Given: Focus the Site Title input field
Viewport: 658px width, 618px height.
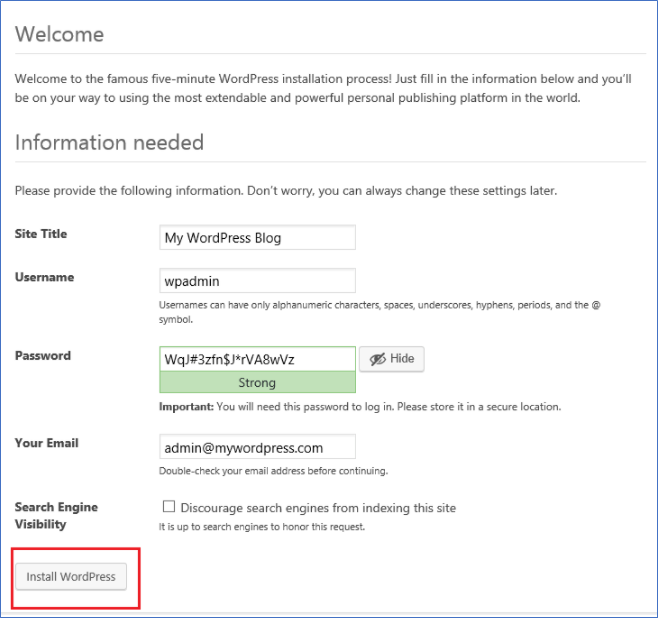Looking at the screenshot, I should tap(257, 237).
